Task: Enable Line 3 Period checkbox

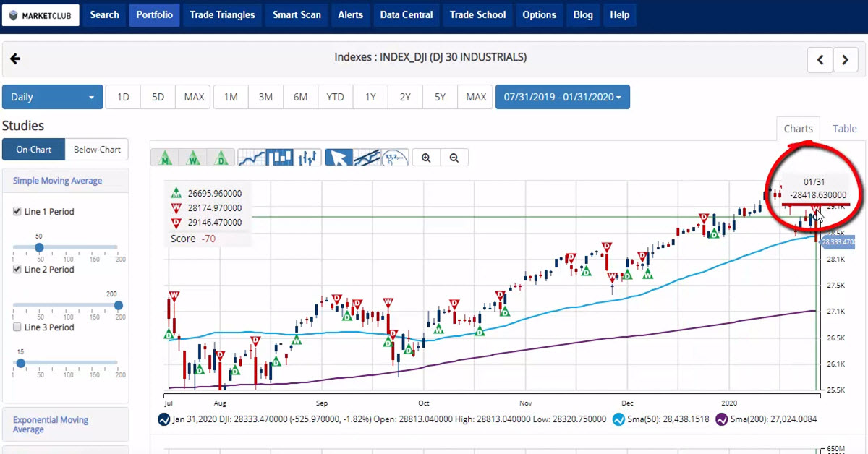Action: pos(17,327)
